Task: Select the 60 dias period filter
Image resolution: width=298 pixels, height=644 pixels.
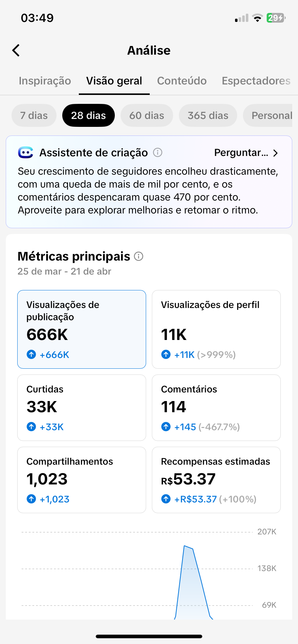Action: 146,115
